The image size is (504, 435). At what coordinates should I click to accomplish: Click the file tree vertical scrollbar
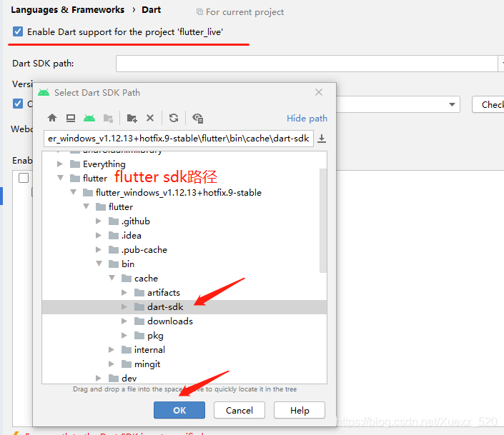pos(323,221)
